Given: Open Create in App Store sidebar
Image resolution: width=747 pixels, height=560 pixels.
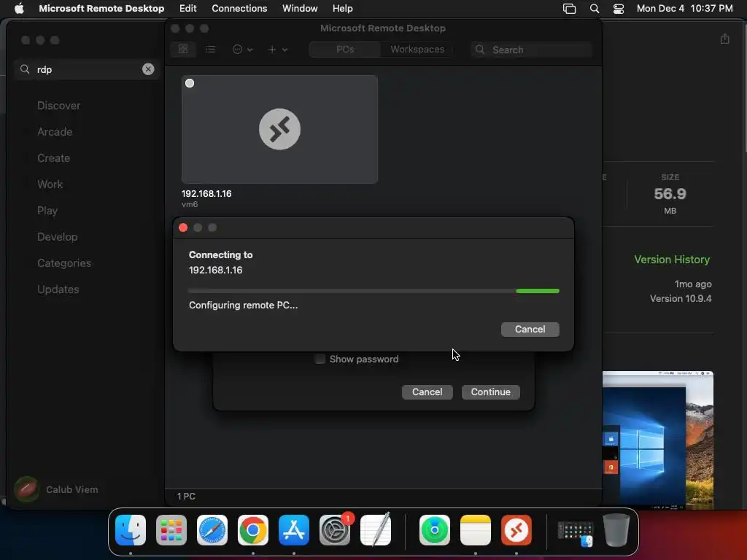Looking at the screenshot, I should (53, 158).
